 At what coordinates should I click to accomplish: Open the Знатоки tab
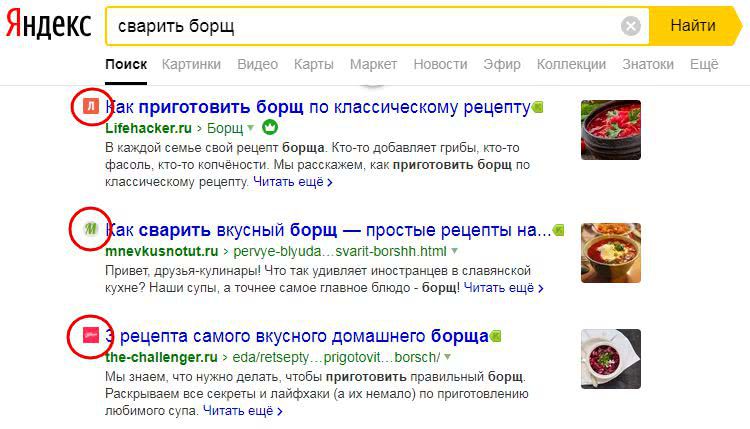pos(648,64)
